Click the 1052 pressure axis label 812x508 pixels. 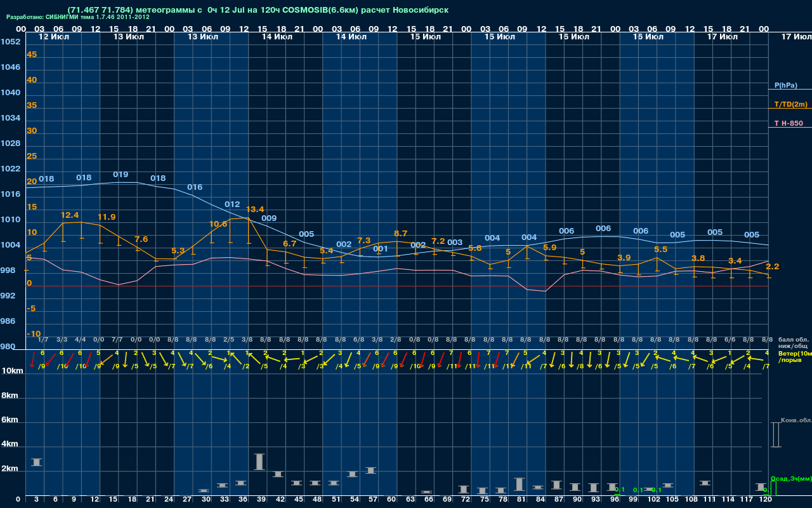(10, 42)
